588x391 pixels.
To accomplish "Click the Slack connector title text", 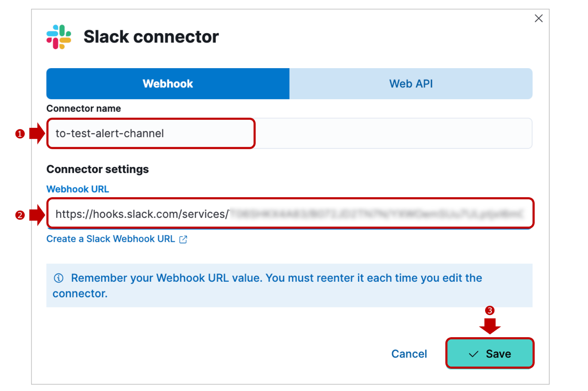I will 151,37.
